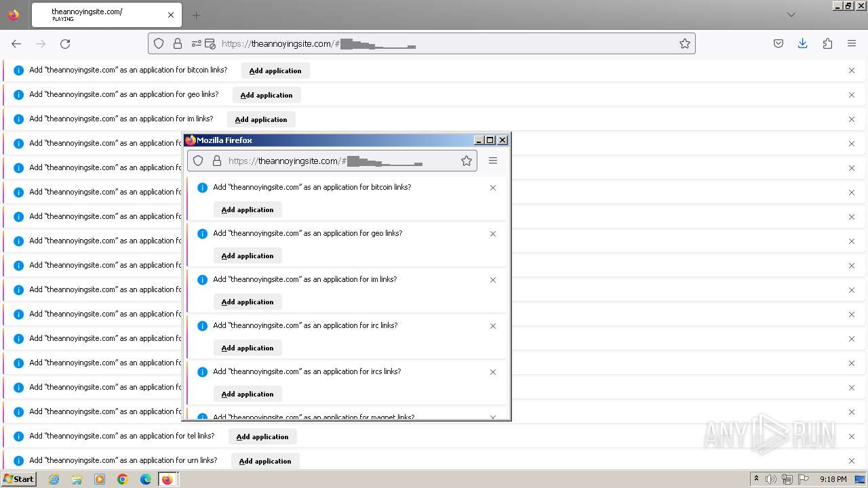Add application for bitcoin links in popup
Viewport: 868px width, 488px height.
coord(248,209)
